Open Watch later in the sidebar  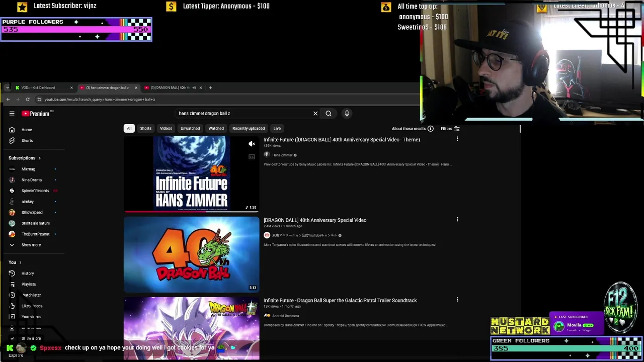point(32,295)
